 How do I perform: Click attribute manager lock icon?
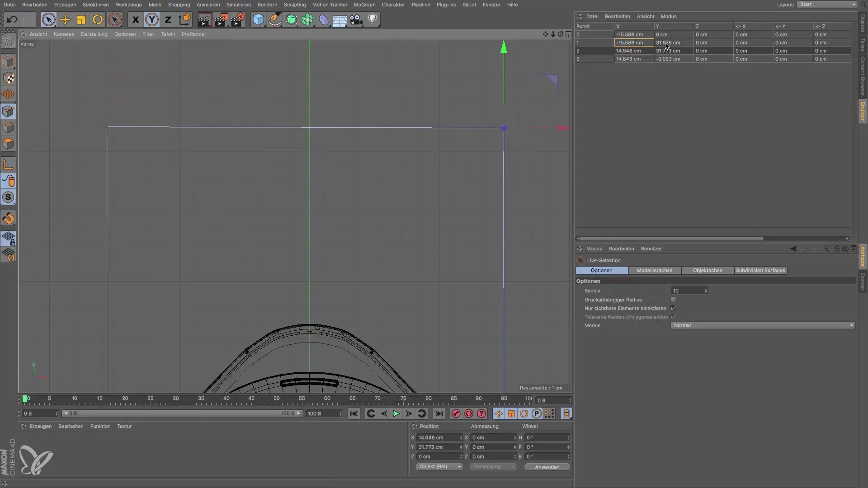point(837,249)
